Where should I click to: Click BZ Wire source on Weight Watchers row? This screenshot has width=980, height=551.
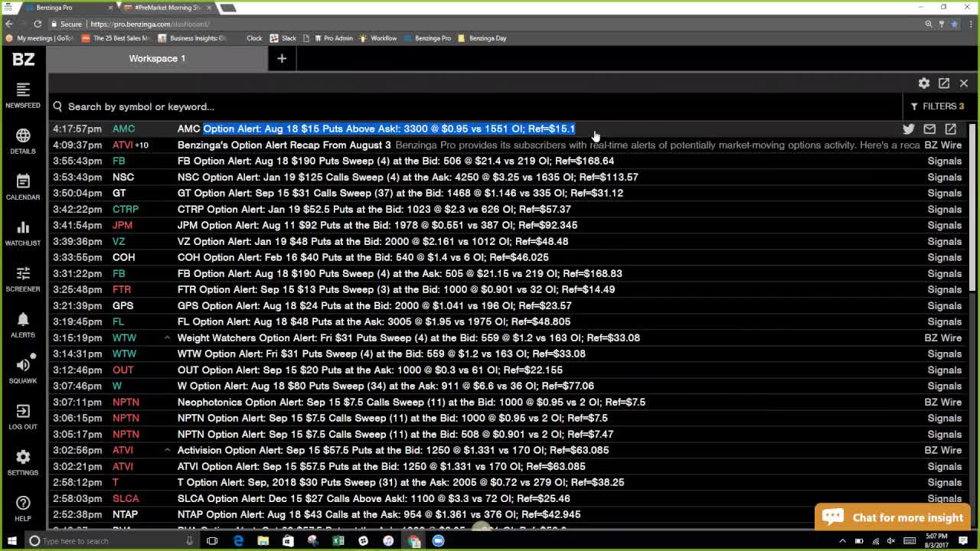coord(942,337)
